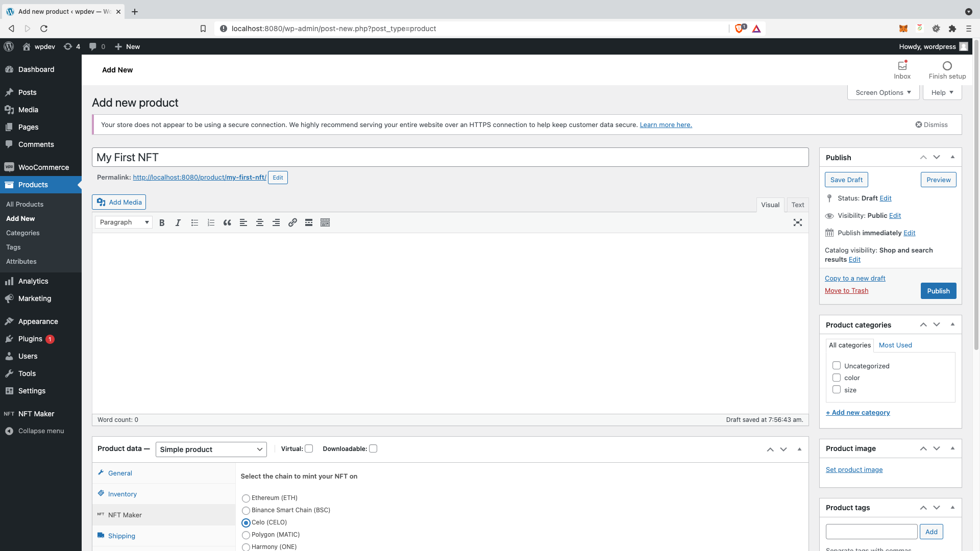Click Set product image link
Screen dimensions: 980x551
click(854, 470)
